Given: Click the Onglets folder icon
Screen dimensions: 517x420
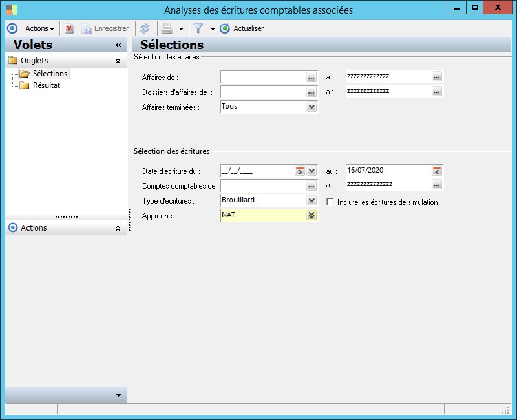Looking at the screenshot, I should coord(13,60).
